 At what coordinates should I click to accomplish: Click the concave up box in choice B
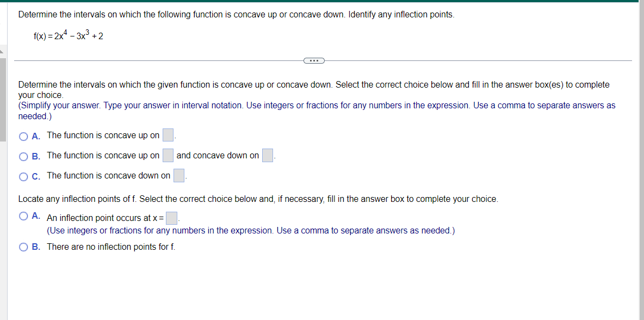[168, 155]
